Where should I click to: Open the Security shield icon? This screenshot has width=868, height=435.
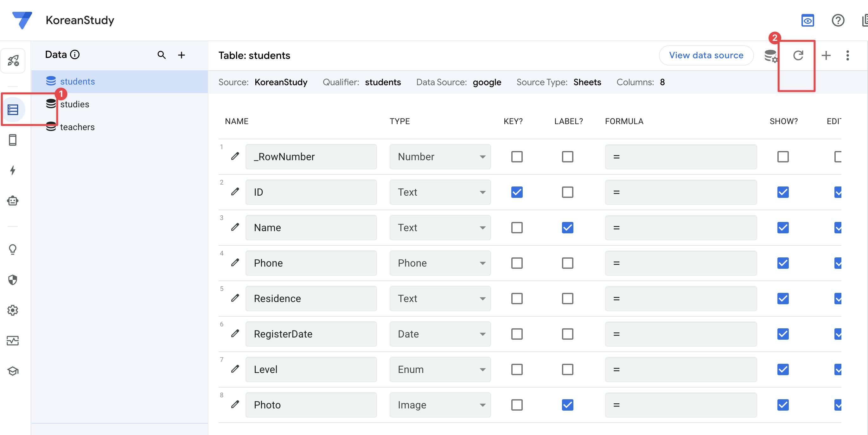(x=13, y=280)
